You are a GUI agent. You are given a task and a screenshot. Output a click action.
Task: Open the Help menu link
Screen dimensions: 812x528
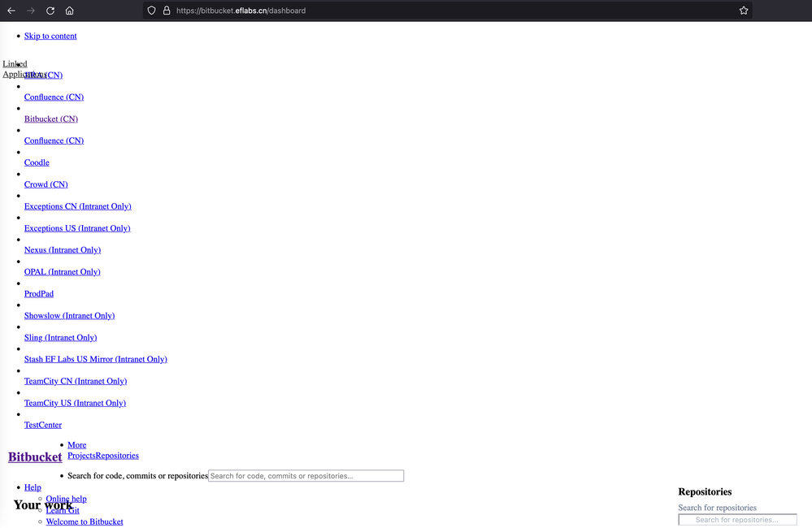(x=33, y=487)
